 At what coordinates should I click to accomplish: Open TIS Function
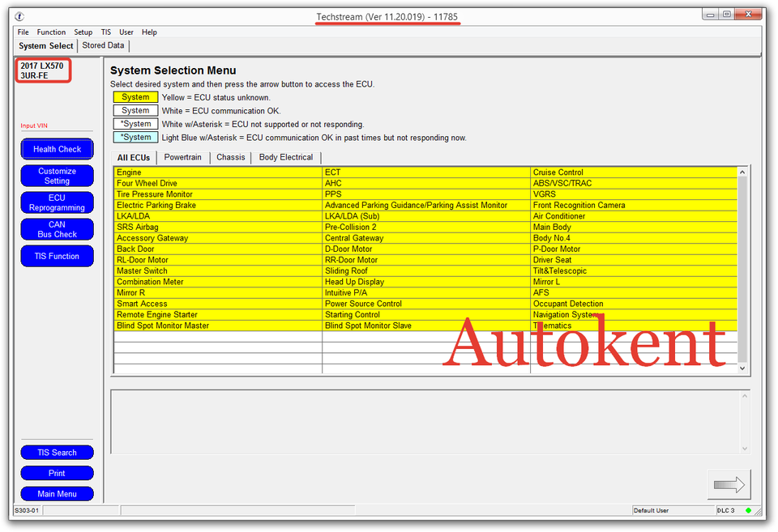point(57,257)
